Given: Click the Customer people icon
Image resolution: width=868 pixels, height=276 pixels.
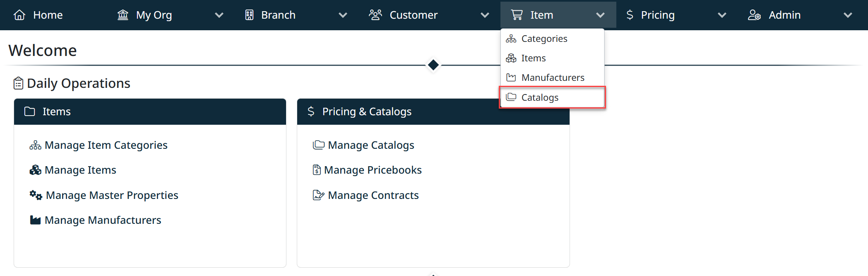Looking at the screenshot, I should click(x=375, y=15).
